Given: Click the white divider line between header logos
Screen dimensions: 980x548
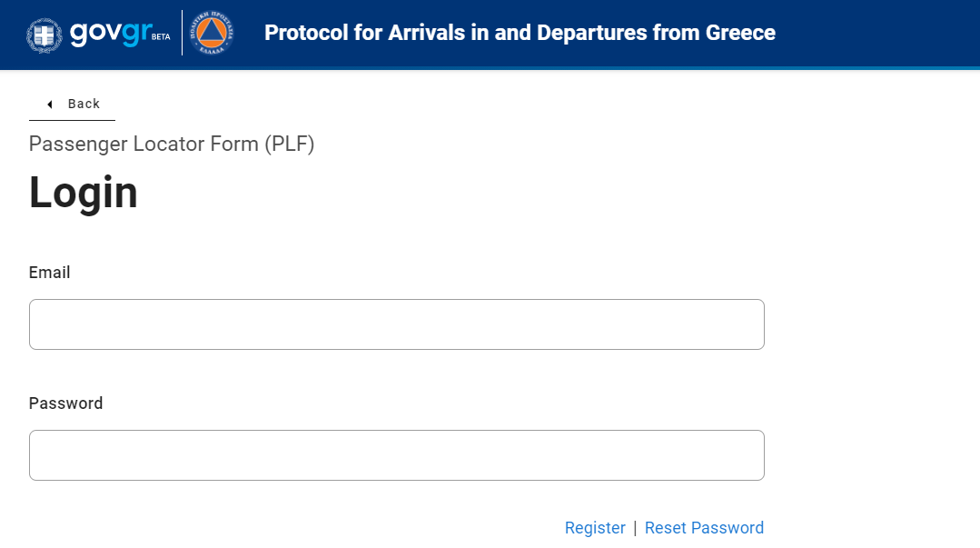Looking at the screenshot, I should tap(182, 33).
